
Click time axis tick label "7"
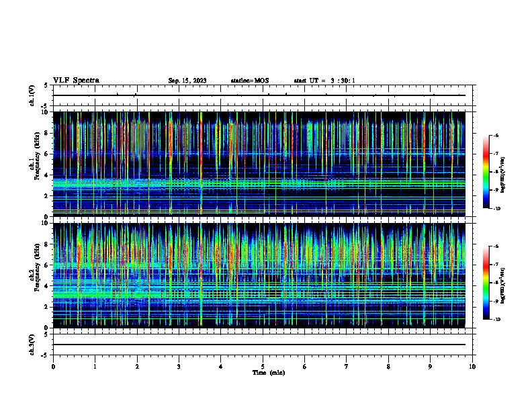(x=347, y=367)
